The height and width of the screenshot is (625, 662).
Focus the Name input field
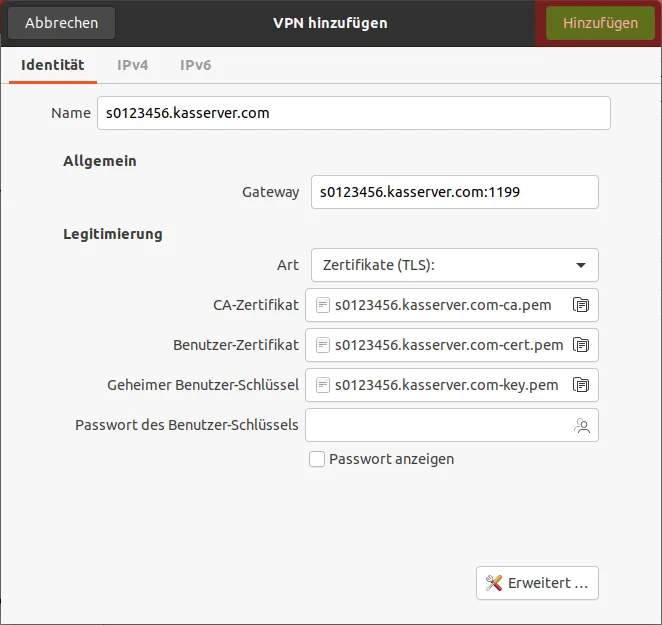[354, 113]
